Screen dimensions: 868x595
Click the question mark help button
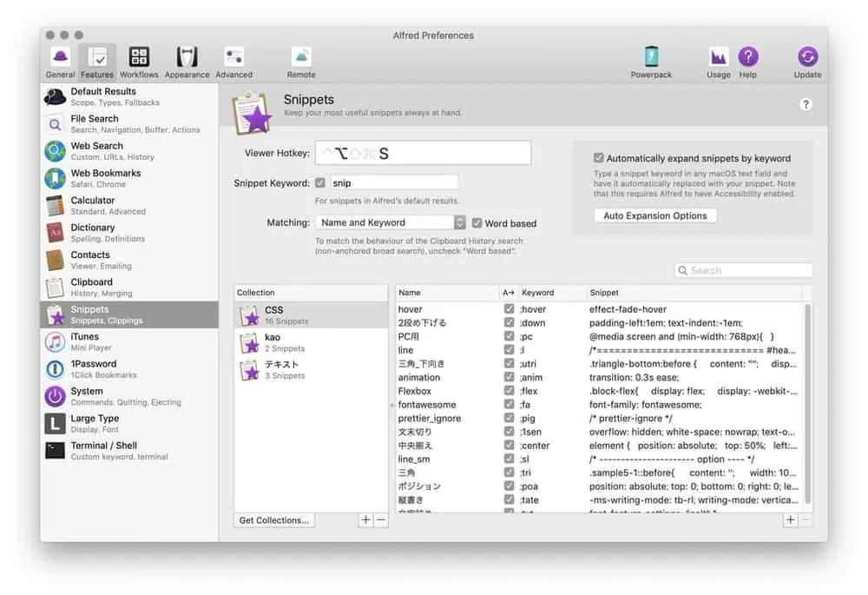806,104
